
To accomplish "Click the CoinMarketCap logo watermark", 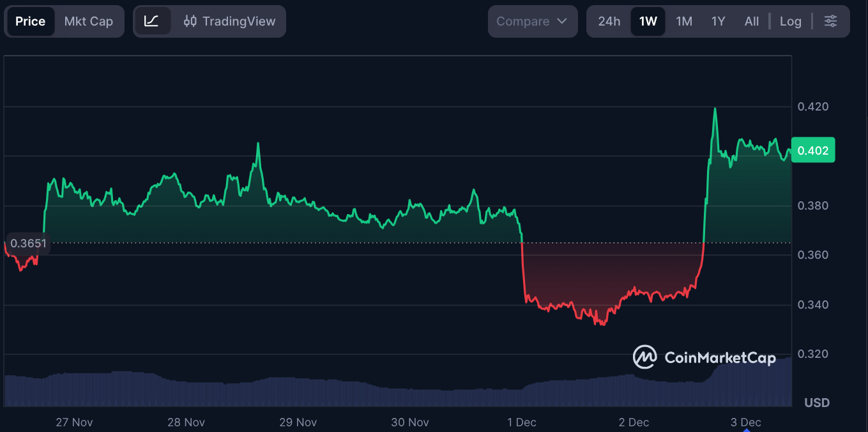I will click(x=704, y=357).
